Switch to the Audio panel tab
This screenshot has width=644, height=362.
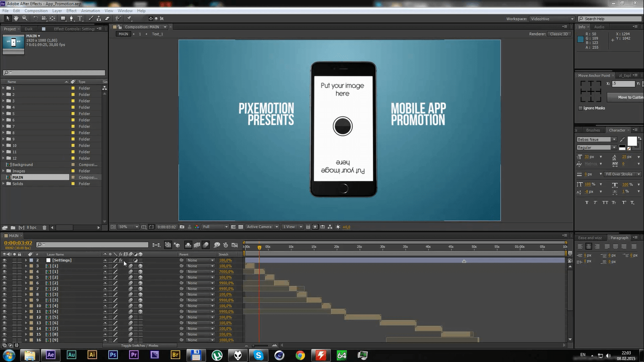pos(599,27)
